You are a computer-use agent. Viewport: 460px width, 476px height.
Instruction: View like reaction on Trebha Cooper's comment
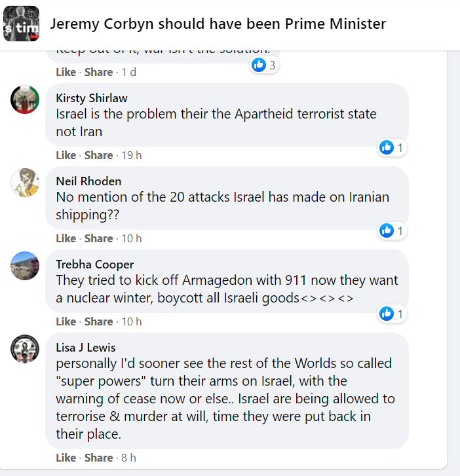point(392,314)
